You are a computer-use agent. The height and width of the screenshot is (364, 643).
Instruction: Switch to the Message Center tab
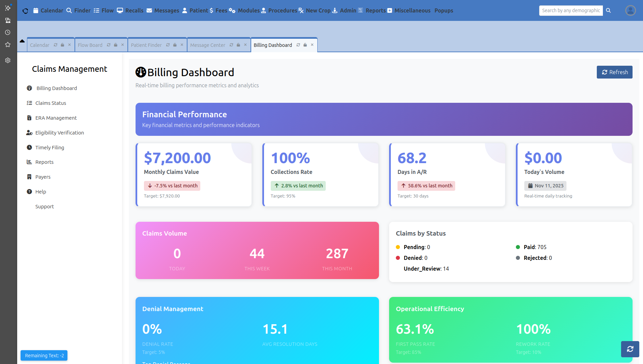(208, 45)
